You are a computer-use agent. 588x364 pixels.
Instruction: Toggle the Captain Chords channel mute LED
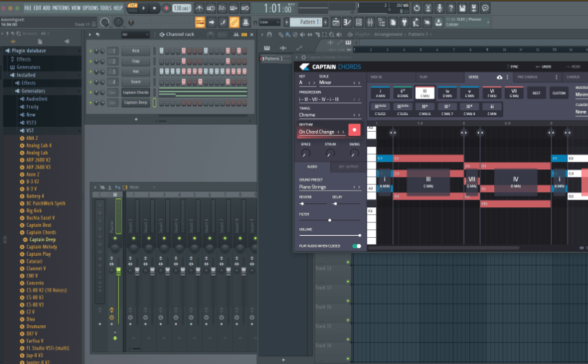pyautogui.click(x=90, y=92)
